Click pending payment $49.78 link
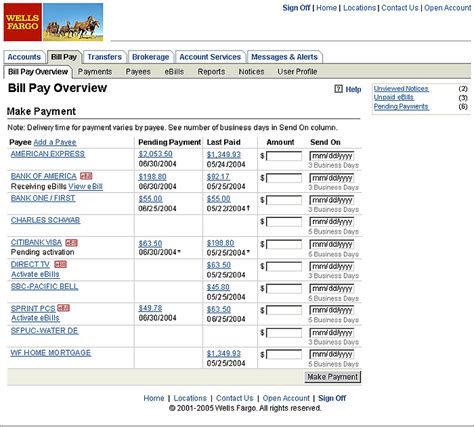Viewport: 474px width, 427px height. tap(150, 308)
